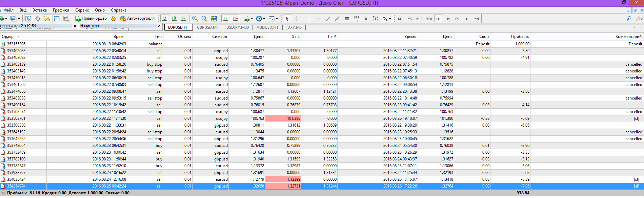Select the Fibonacci retracement tool
The height and width of the screenshot is (198, 644).
356,19
